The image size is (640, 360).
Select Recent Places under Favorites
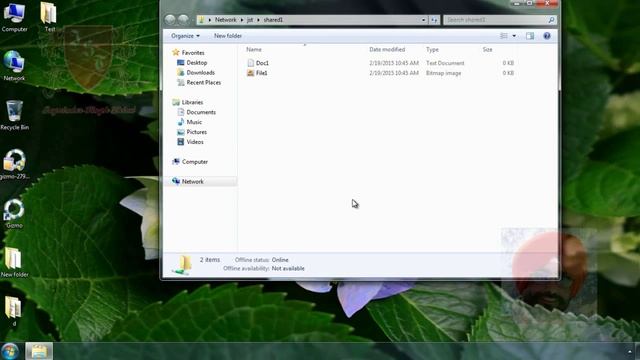[204, 82]
